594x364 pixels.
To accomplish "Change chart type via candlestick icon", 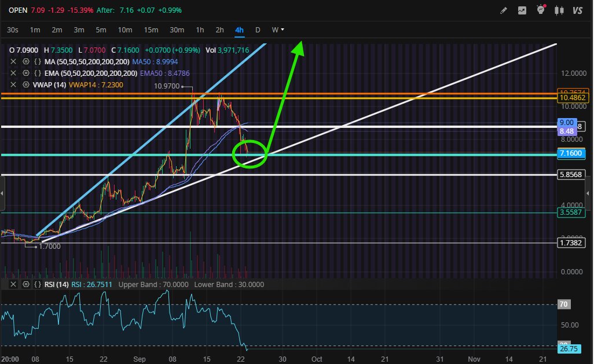I will [559, 10].
